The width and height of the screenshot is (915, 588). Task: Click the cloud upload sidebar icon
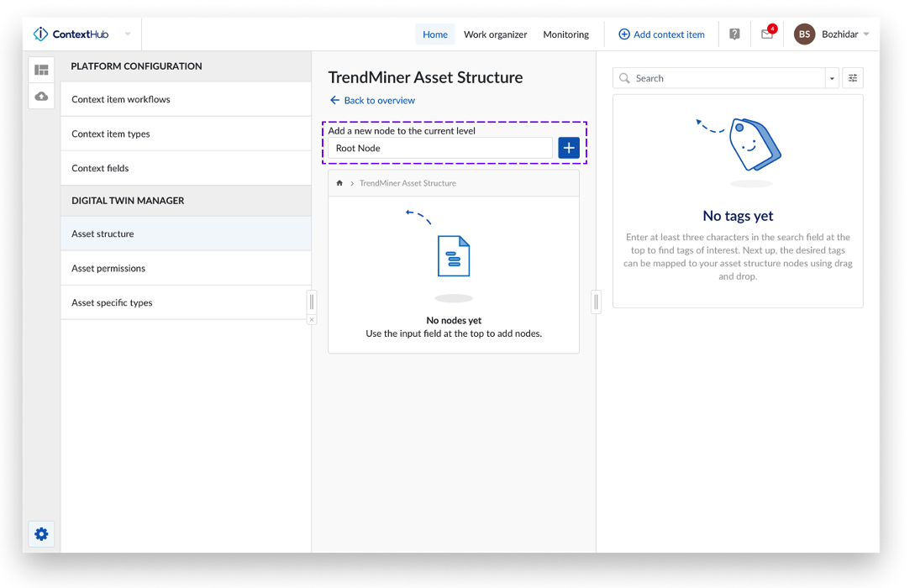[x=41, y=97]
